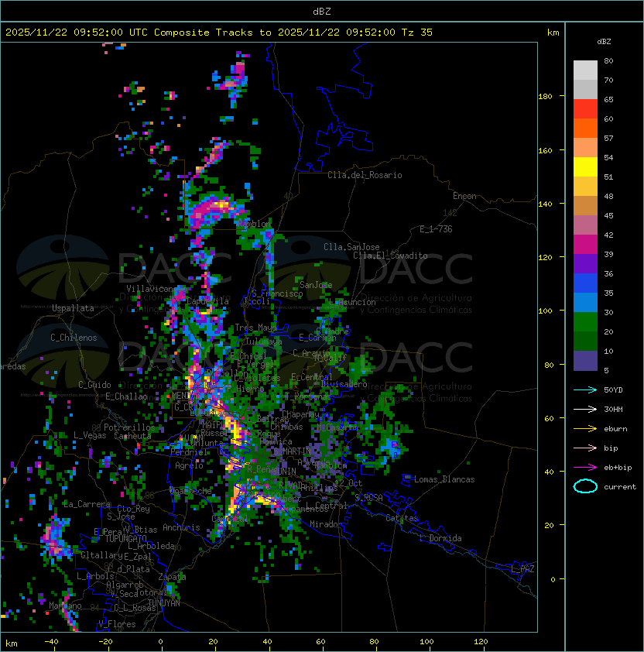Click the 140 km tick on the right axis
This screenshot has height=652, width=644.
[x=545, y=204]
